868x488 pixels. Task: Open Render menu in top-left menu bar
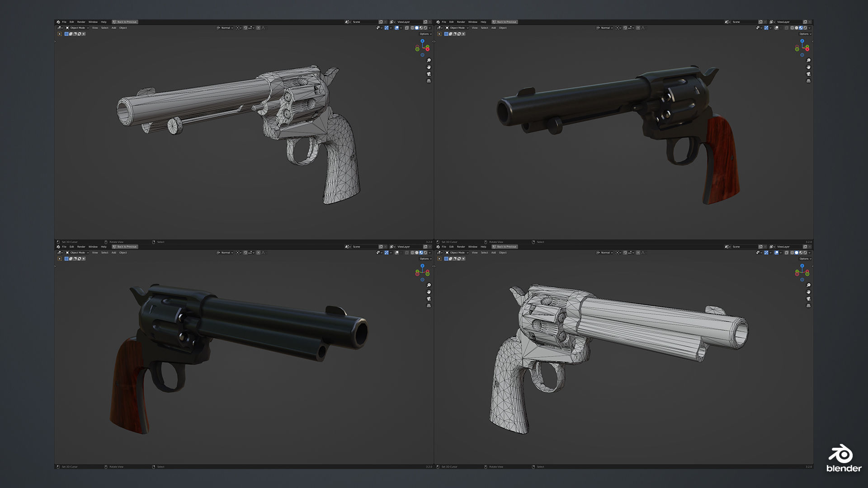click(x=81, y=22)
